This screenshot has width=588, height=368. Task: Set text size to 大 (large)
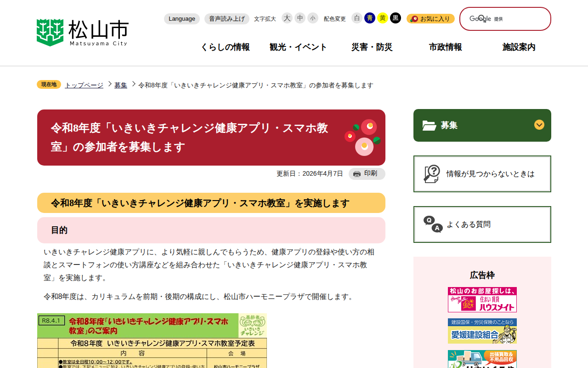pyautogui.click(x=287, y=18)
